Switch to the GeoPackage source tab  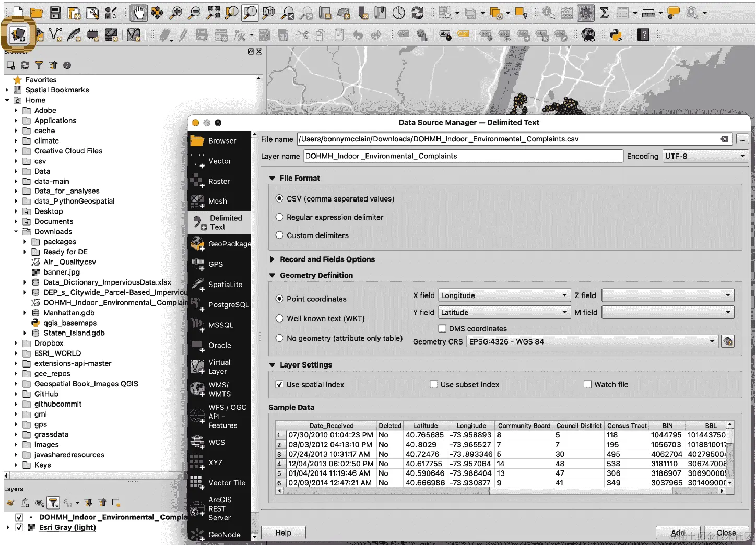coord(220,244)
